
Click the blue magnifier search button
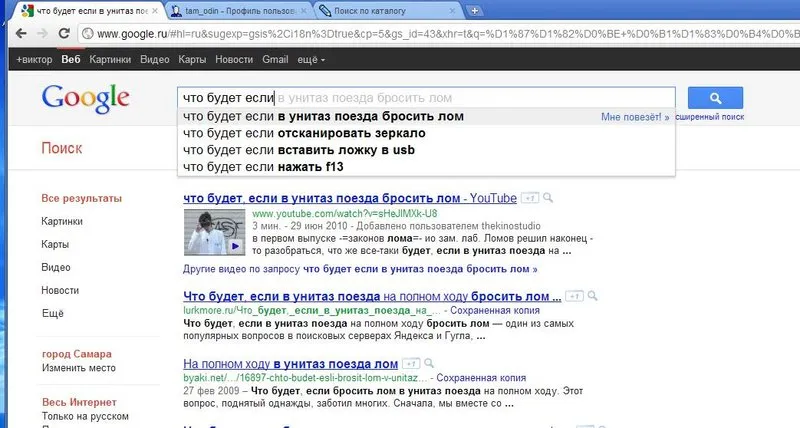715,98
